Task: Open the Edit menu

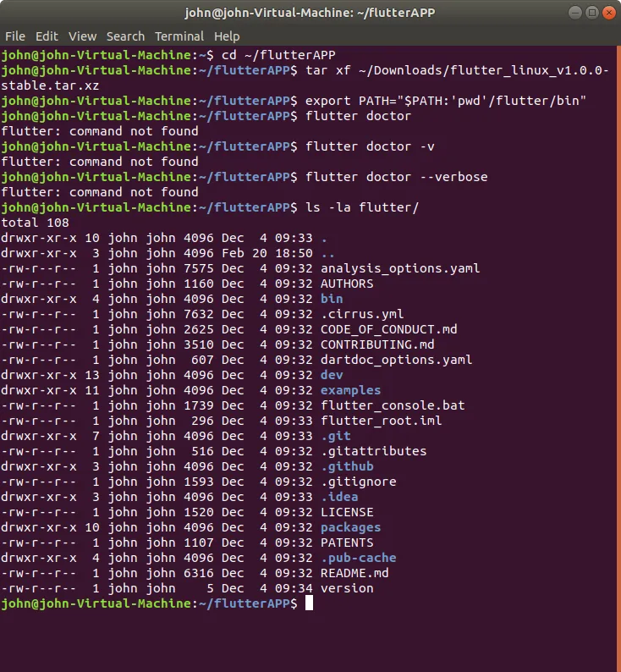Action: point(47,36)
